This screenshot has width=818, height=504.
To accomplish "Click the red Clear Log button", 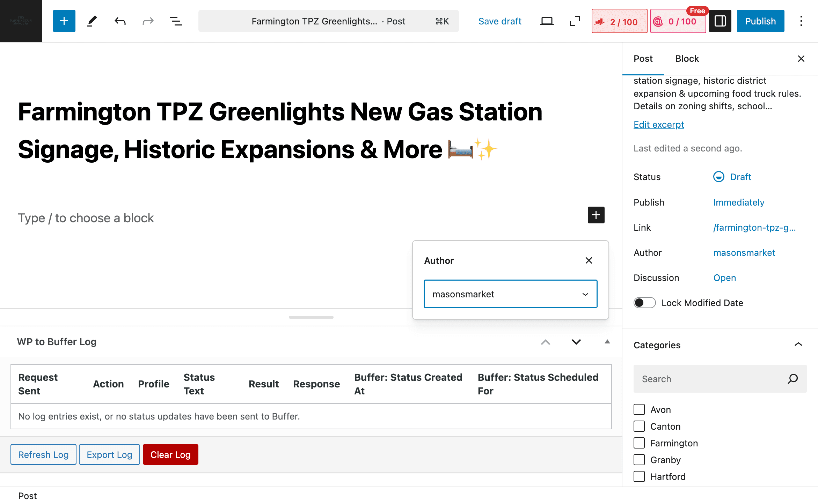I will tap(170, 454).
